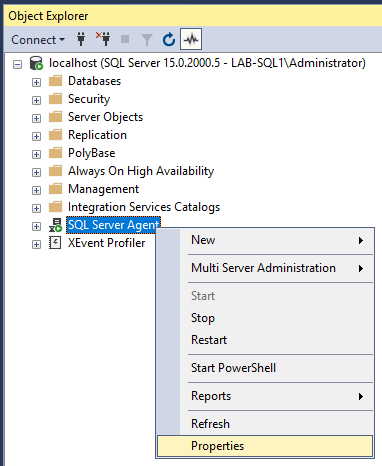Open the Reports submenu arrow
The height and width of the screenshot is (466, 382).
(x=360, y=396)
